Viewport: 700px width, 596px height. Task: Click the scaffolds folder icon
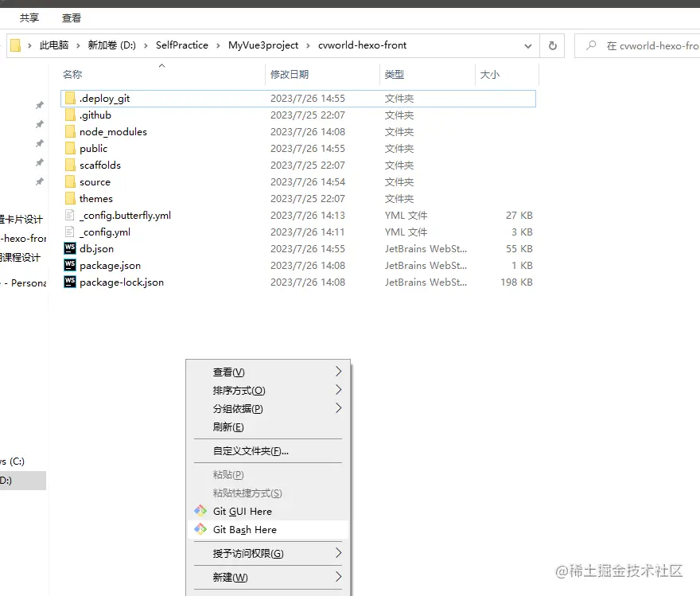pyautogui.click(x=70, y=166)
